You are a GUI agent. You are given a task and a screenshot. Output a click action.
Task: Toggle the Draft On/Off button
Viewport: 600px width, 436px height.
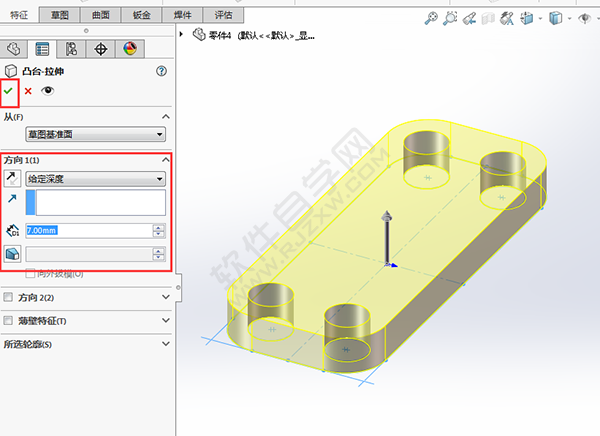point(12,254)
